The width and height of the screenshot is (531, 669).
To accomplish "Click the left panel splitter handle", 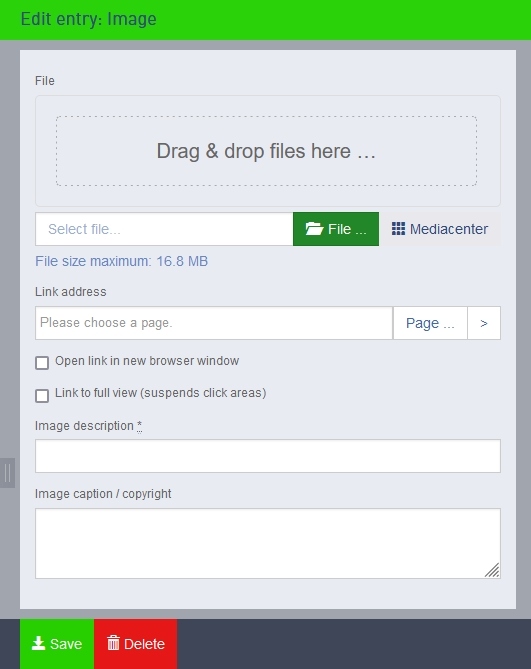I will coord(7,473).
